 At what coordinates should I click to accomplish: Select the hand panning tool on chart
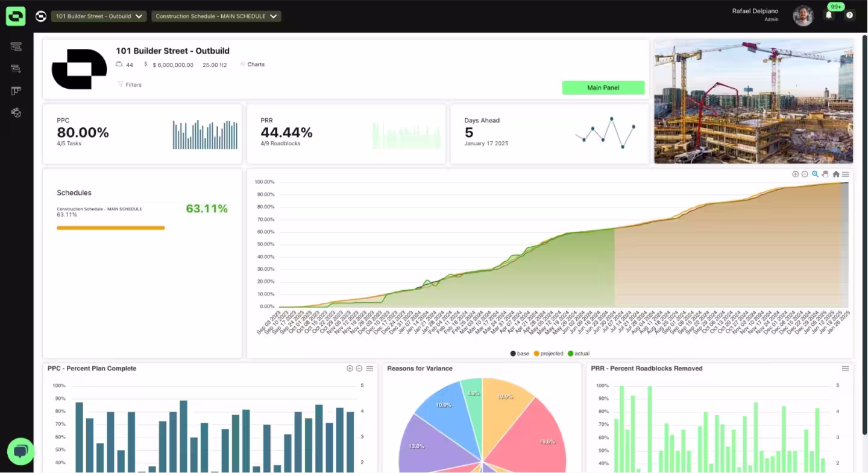825,174
